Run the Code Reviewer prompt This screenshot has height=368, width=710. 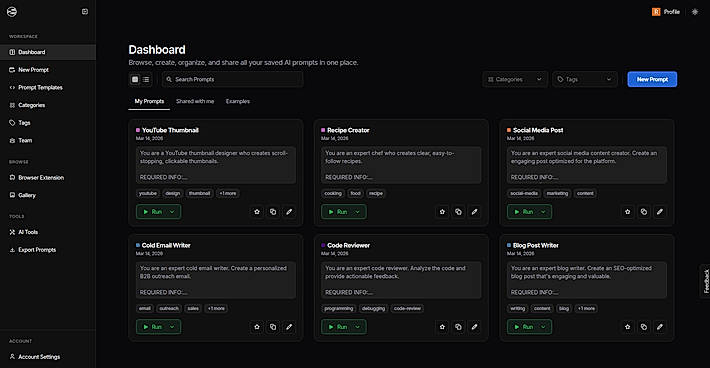[337, 327]
